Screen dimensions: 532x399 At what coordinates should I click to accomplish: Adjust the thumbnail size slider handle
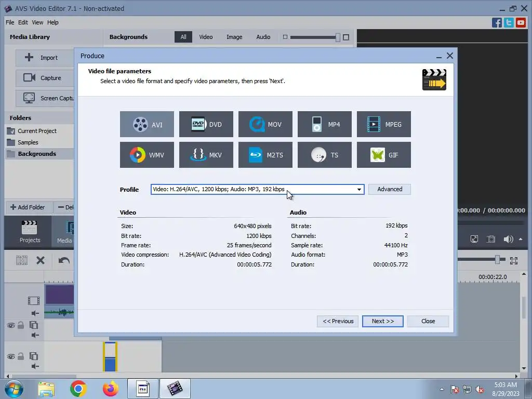[x=338, y=37]
